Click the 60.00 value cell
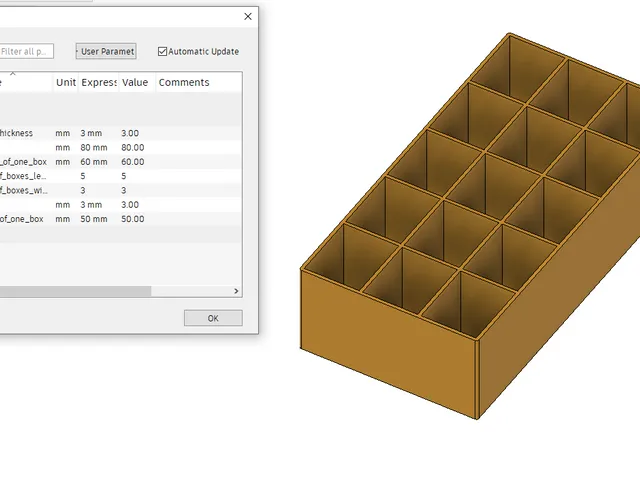The width and height of the screenshot is (640, 480). point(133,162)
